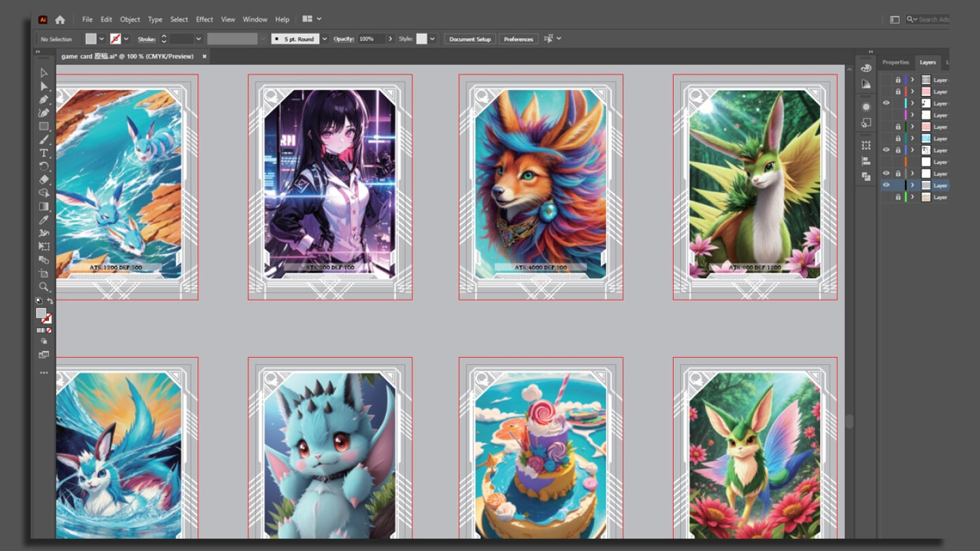
Task: Open the Pathfinder panel icon
Action: [x=866, y=177]
